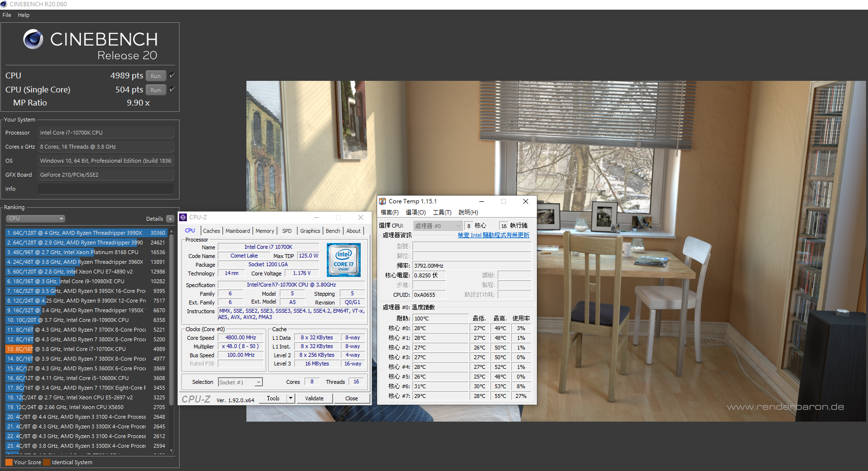This screenshot has height=471, width=868.
Task: Click the Core Temp frequency 3792.00MHz field
Action: point(472,266)
